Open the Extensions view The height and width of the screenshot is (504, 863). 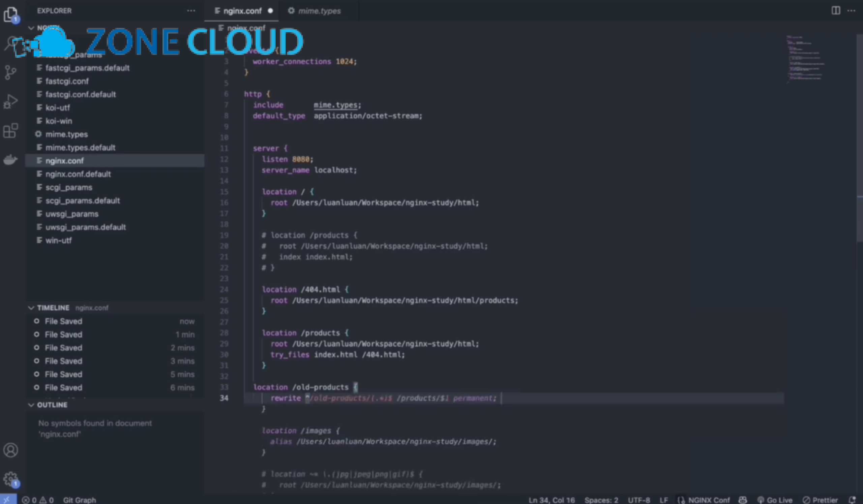[10, 131]
